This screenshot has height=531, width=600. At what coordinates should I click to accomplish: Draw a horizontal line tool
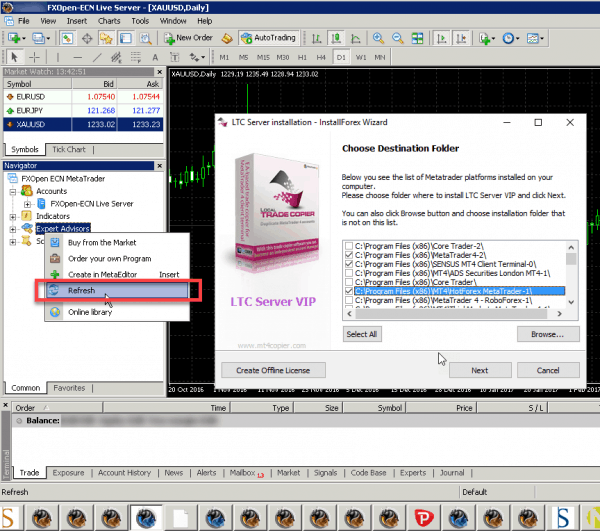click(78, 57)
